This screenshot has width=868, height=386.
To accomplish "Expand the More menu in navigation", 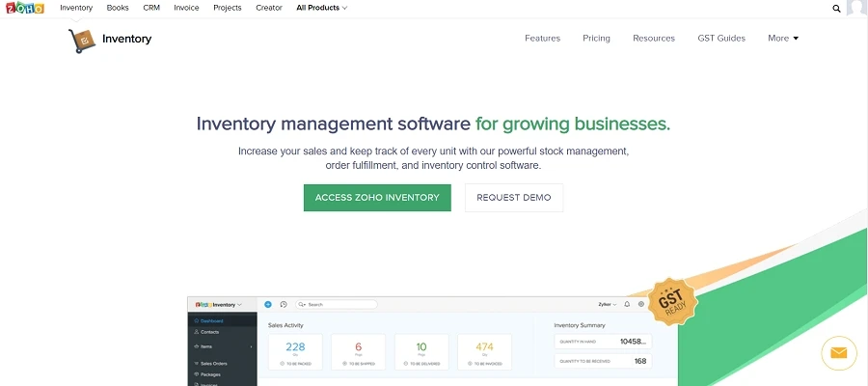I will [783, 39].
